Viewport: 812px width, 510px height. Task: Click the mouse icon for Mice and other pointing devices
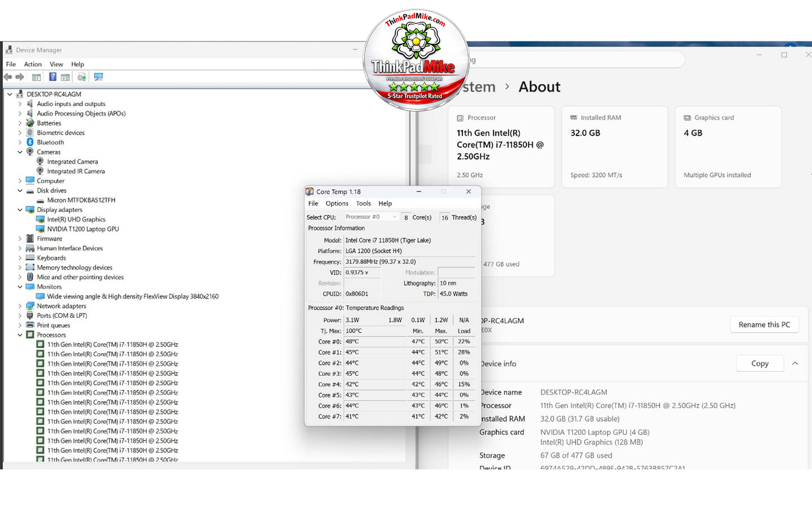click(x=30, y=277)
